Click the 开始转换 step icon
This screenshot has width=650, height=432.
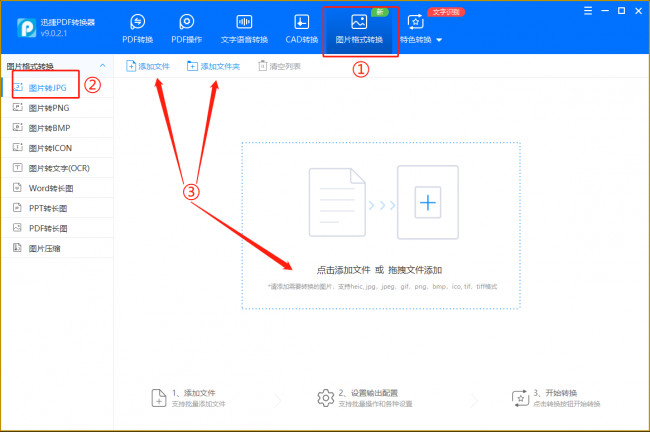pyautogui.click(x=520, y=398)
